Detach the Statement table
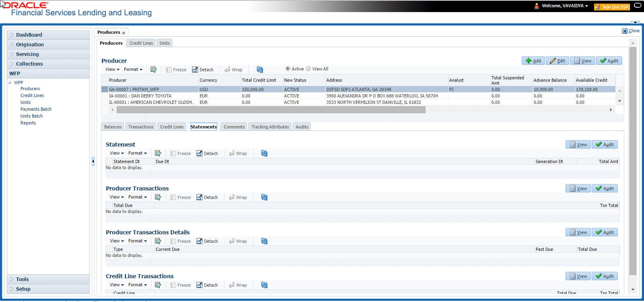The image size is (644, 302). 207,153
